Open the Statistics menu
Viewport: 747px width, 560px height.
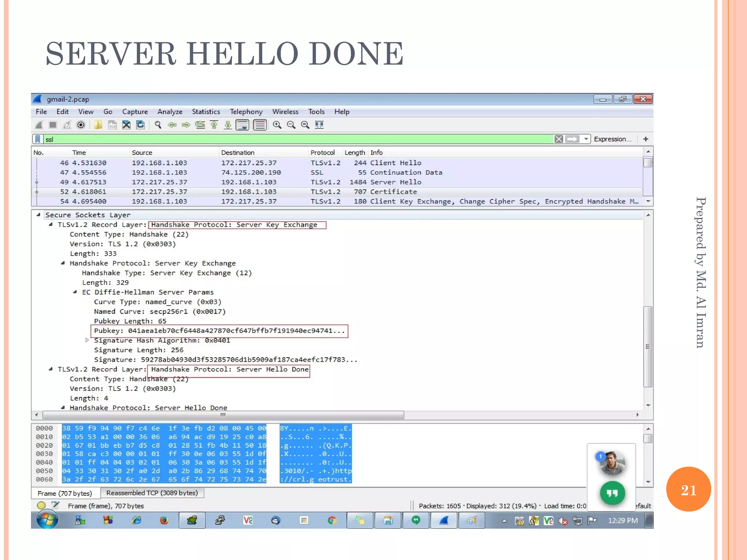tap(206, 112)
